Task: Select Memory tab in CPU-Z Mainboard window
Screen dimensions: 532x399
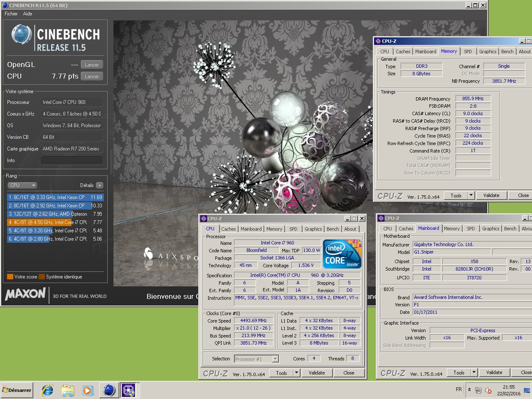Action: click(x=452, y=229)
